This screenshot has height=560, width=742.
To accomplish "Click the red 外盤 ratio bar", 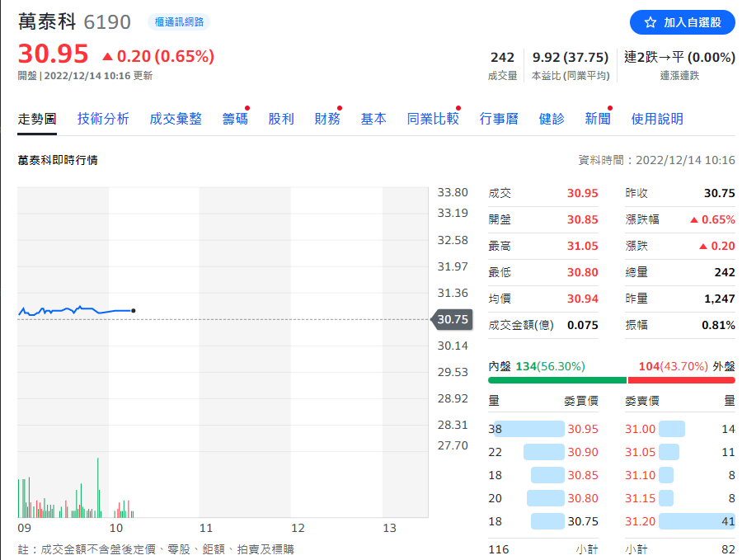I will point(681,380).
